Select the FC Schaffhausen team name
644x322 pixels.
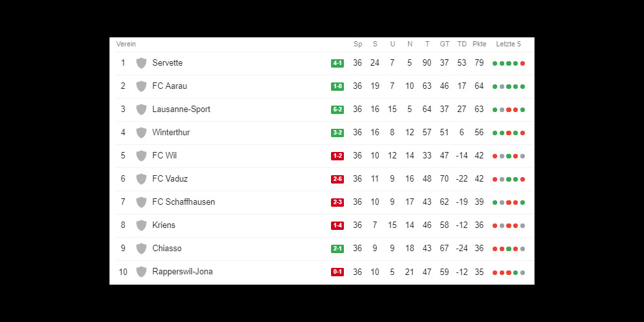(x=184, y=202)
